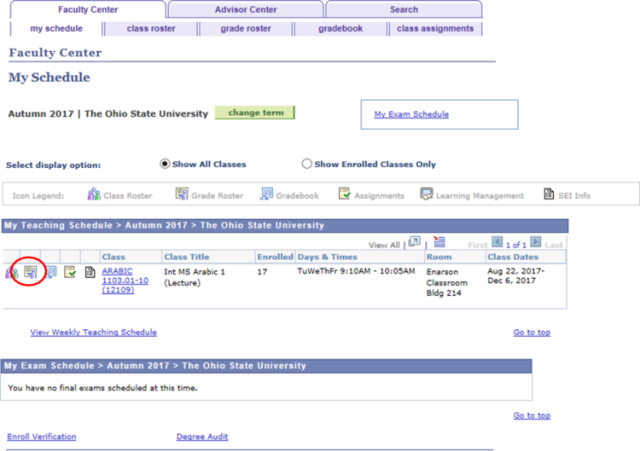Open SEI Info icon in ARABIC row
Viewport: 640px width, 451px height.
pos(90,272)
